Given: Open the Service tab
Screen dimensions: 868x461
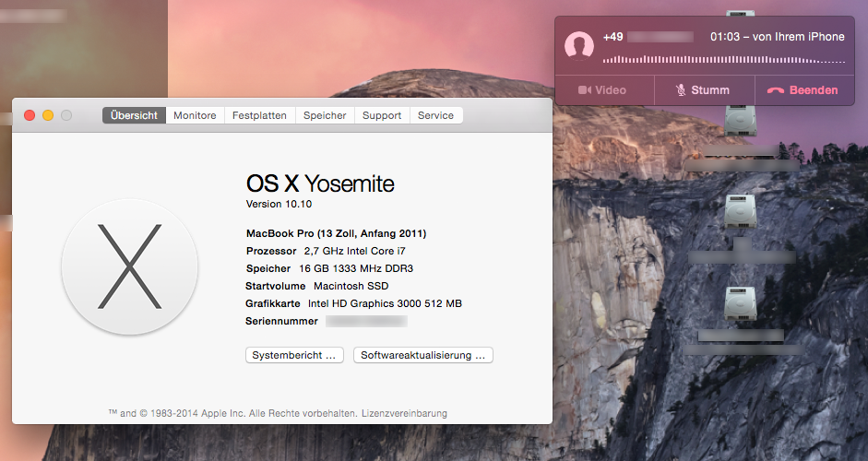Looking at the screenshot, I should 435,115.
